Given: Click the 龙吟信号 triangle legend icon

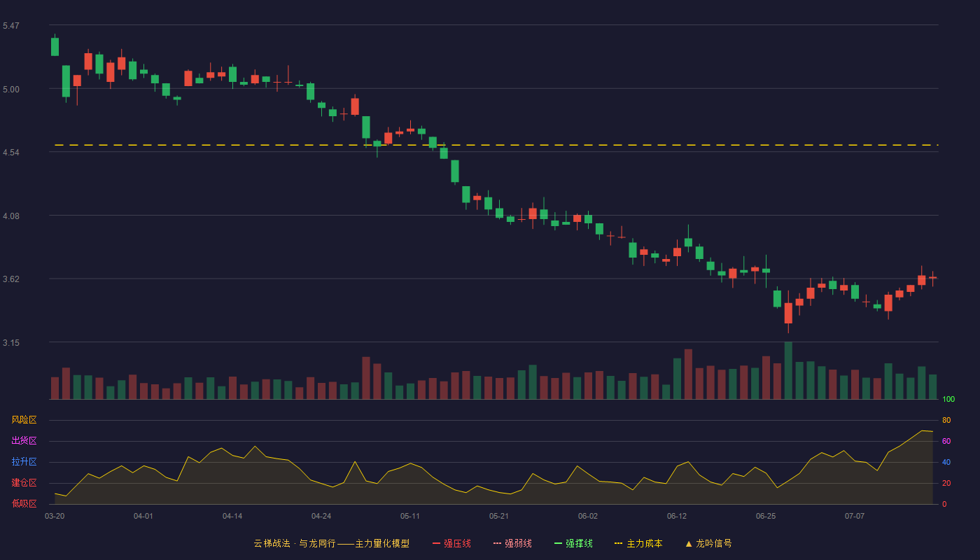Looking at the screenshot, I should [689, 543].
